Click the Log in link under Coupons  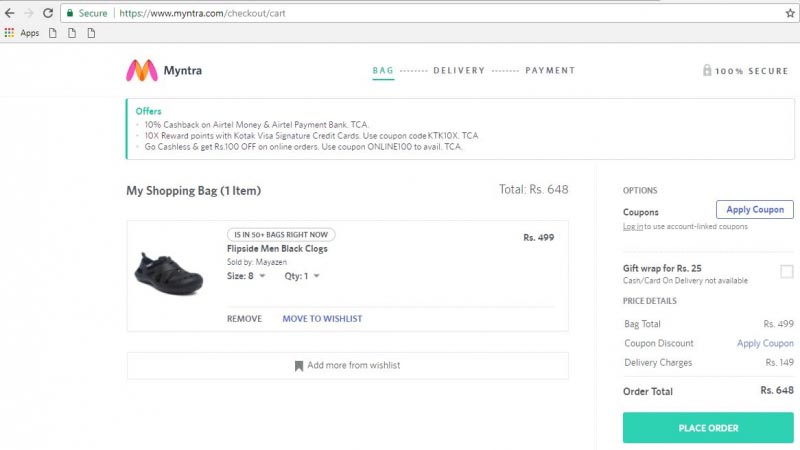coord(633,227)
